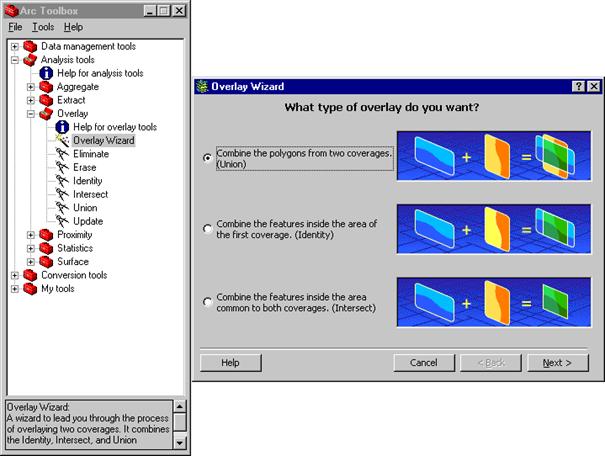Open the File menu

coord(15,27)
